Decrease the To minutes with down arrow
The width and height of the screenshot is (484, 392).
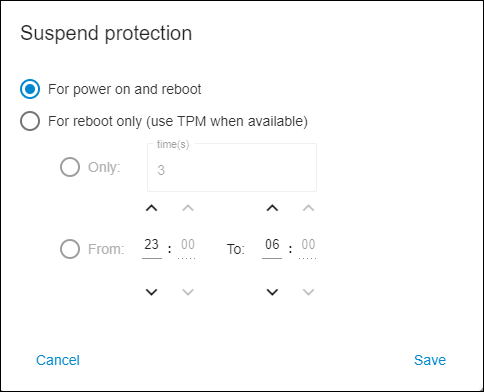point(308,292)
